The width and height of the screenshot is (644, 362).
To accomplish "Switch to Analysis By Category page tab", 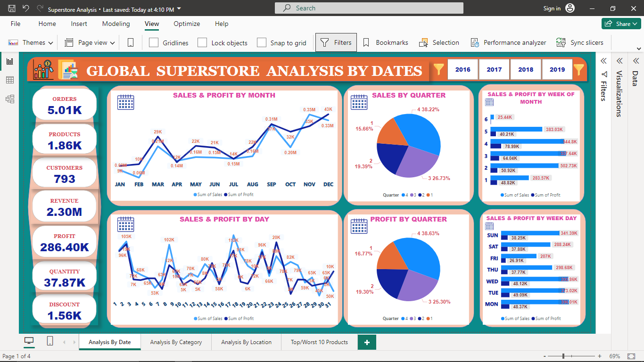I will click(176, 342).
